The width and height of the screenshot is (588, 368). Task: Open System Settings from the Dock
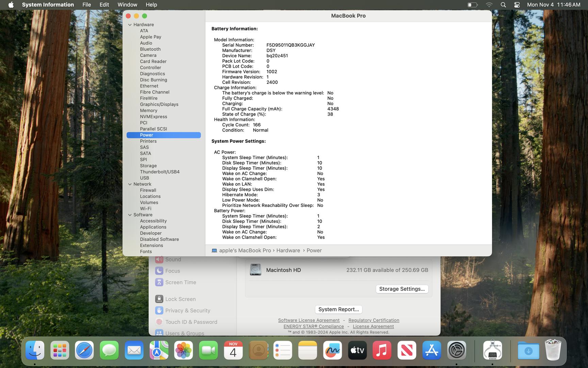[456, 350]
